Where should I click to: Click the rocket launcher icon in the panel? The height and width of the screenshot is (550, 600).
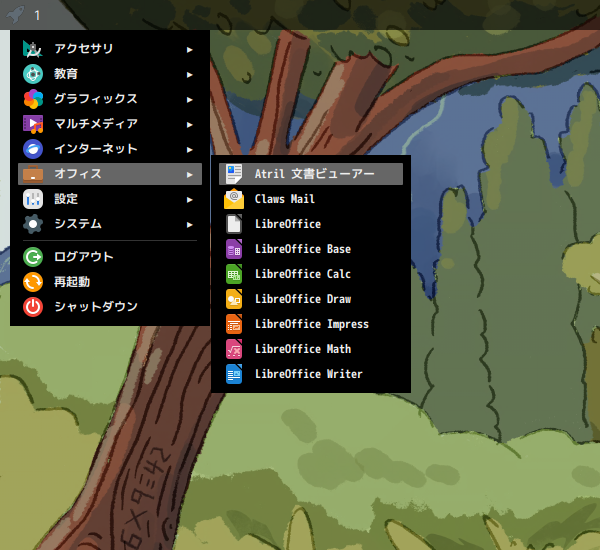point(15,15)
